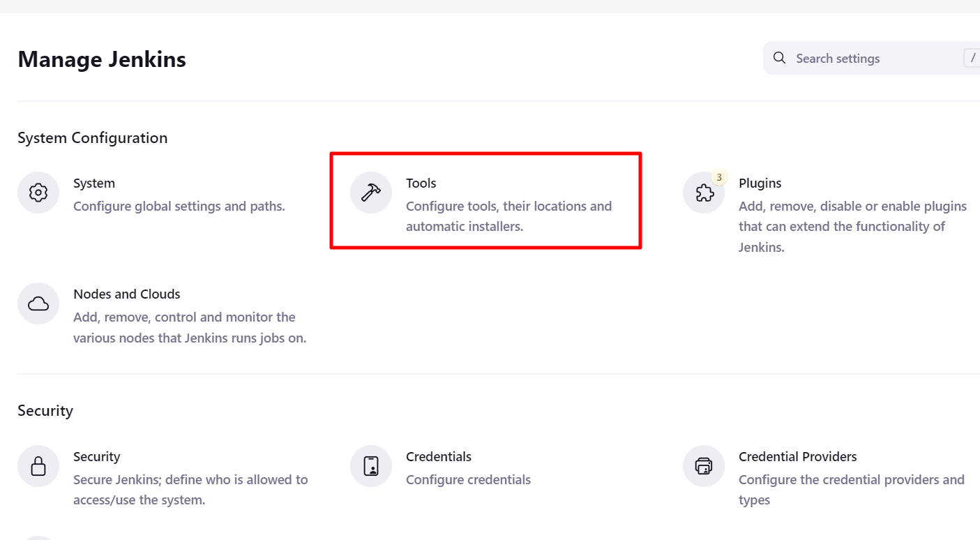Open the Security settings link
The width and height of the screenshot is (980, 540).
(97, 456)
